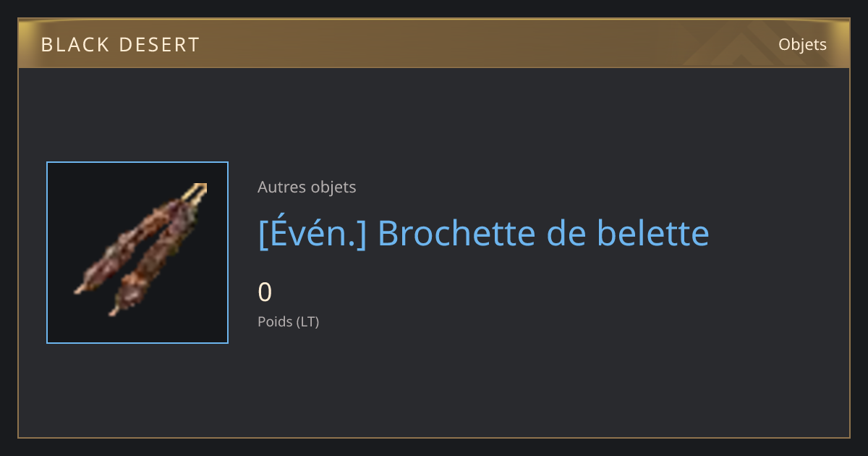Switch to the Objets section
Image resolution: width=868 pixels, height=456 pixels.
(802, 45)
